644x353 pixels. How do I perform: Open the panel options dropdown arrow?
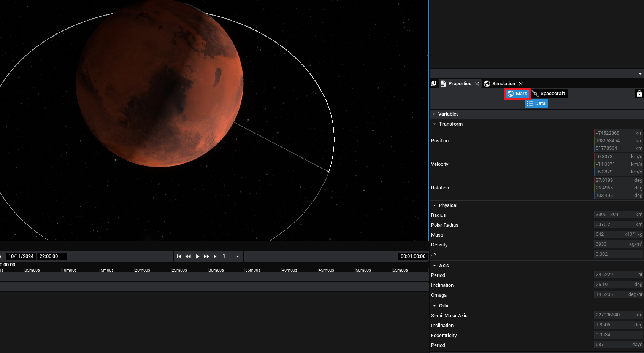[640, 74]
